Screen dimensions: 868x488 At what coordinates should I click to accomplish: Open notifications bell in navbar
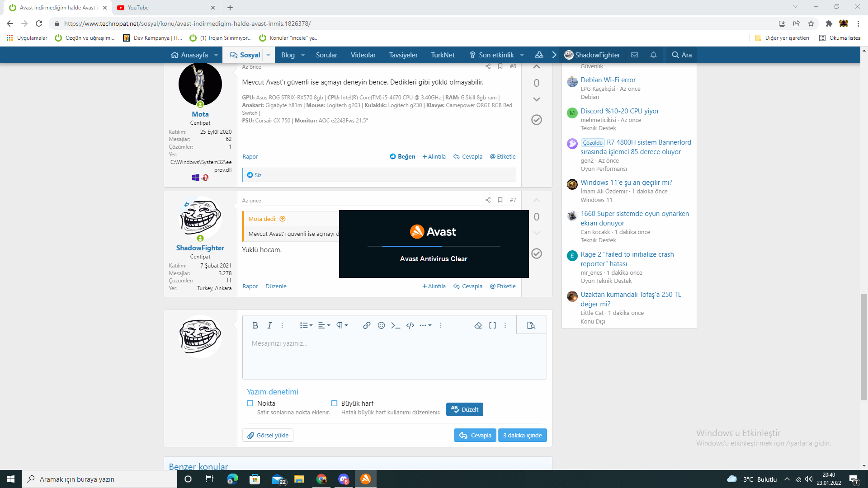point(653,55)
